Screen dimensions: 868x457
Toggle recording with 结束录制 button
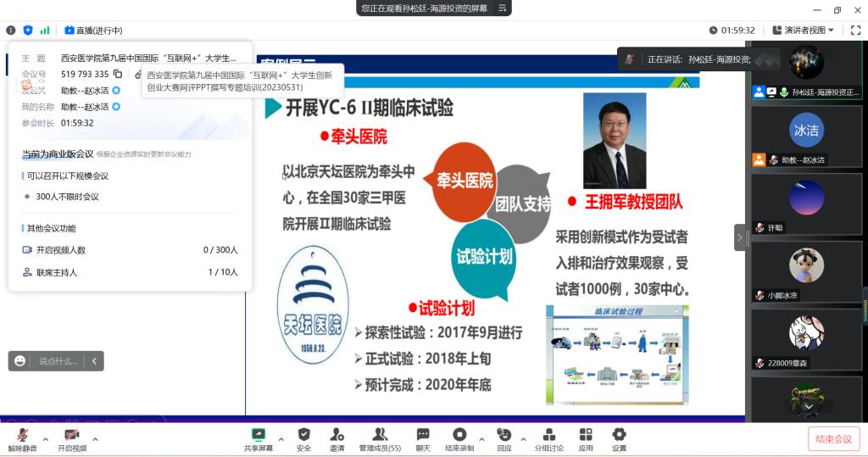point(459,435)
